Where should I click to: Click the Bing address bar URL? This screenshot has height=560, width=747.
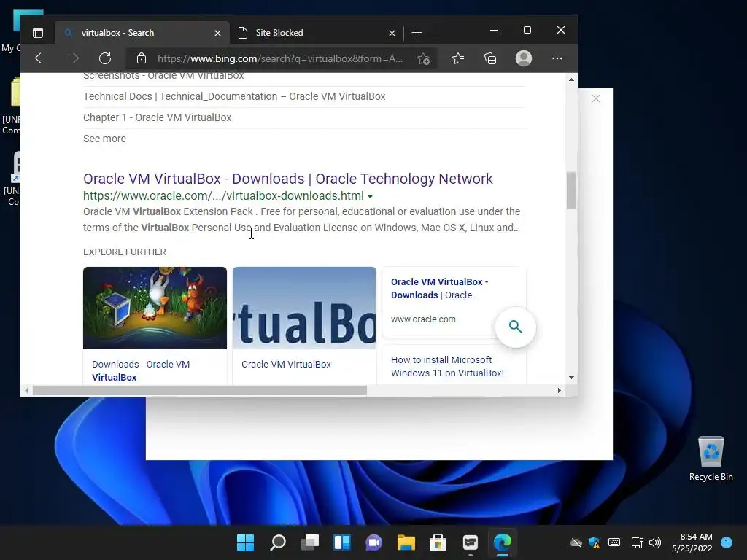click(280, 58)
